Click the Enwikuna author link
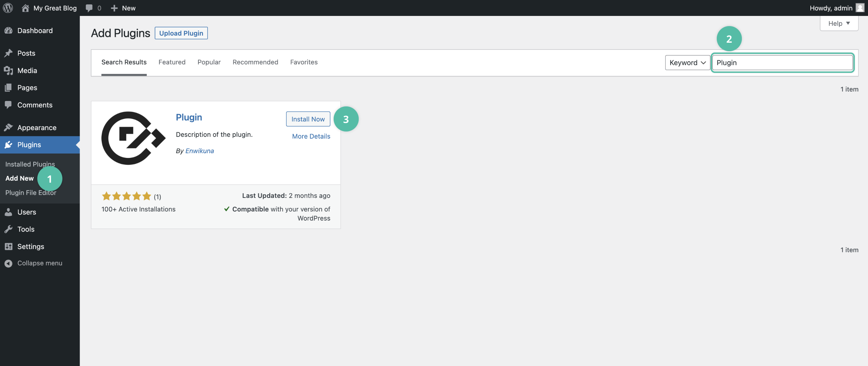 (x=199, y=150)
